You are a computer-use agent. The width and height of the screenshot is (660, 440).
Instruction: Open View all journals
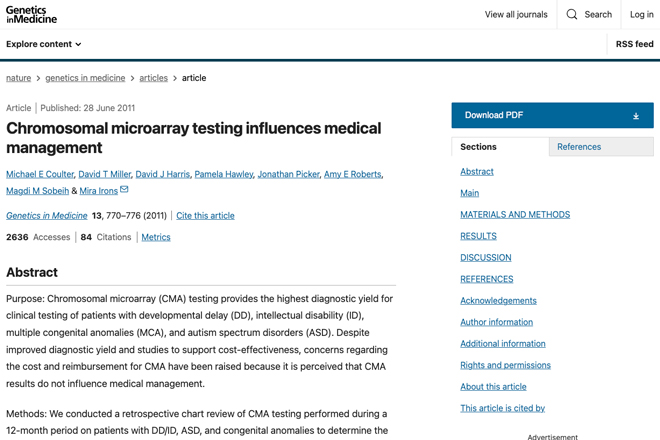[x=516, y=14]
